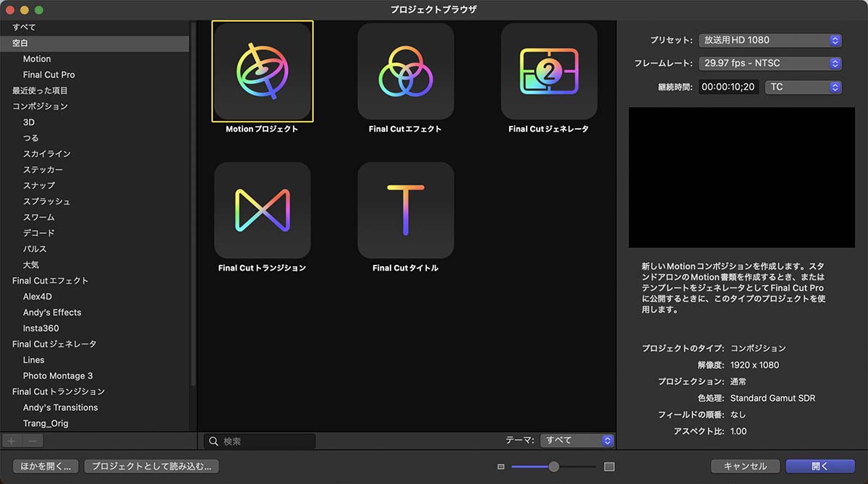Viewport: 868px width, 484px height.
Task: Click the アスペクト比 value 1.00
Action: coord(739,431)
